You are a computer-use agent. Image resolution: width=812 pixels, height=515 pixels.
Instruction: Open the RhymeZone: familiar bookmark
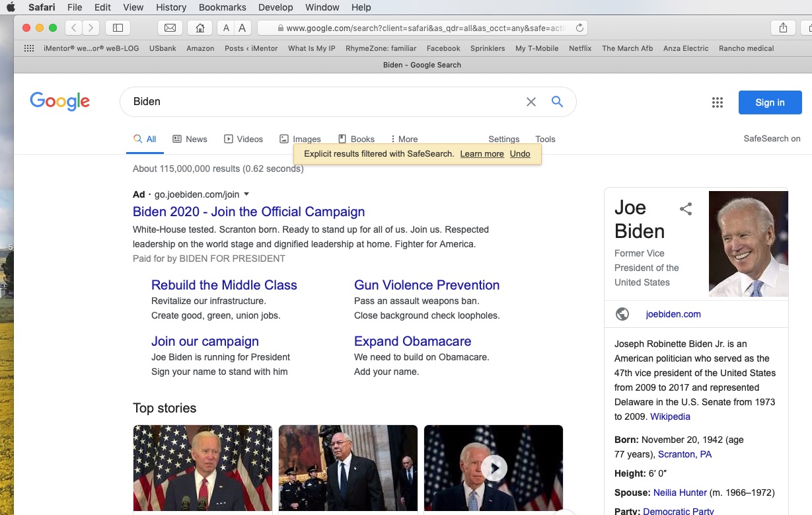point(381,48)
